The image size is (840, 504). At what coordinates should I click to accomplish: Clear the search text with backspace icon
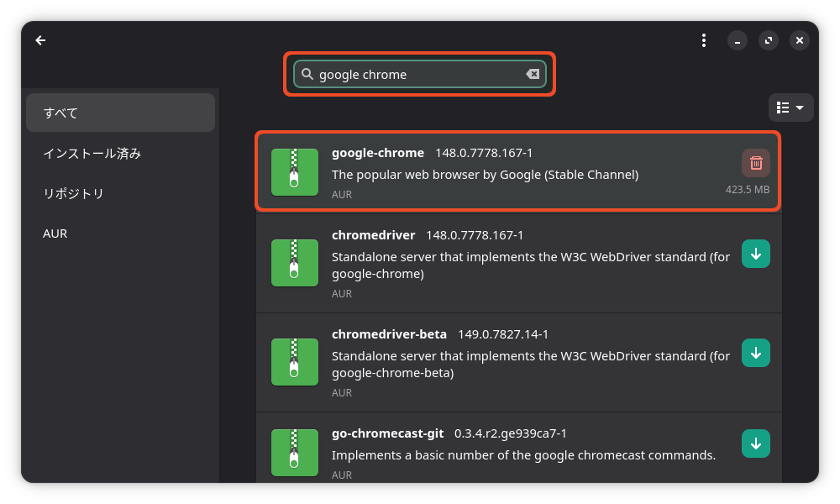(x=533, y=74)
